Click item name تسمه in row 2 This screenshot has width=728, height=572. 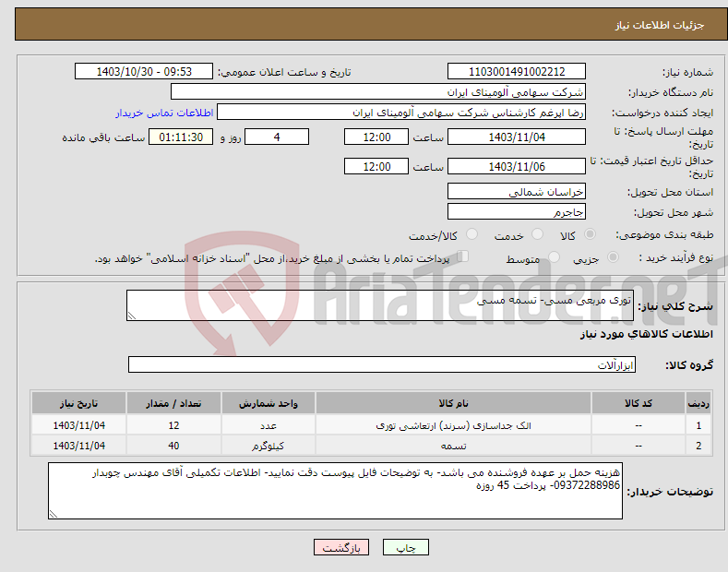click(x=453, y=446)
